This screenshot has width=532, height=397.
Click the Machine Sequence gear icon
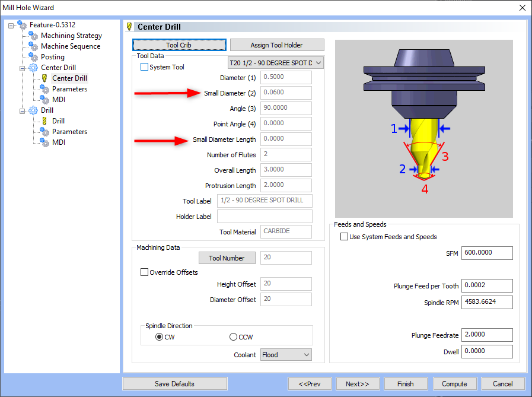coord(33,46)
